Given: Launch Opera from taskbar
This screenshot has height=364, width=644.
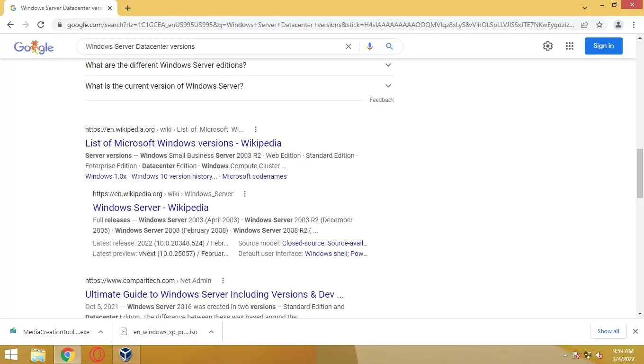Looking at the screenshot, I should 97,355.
